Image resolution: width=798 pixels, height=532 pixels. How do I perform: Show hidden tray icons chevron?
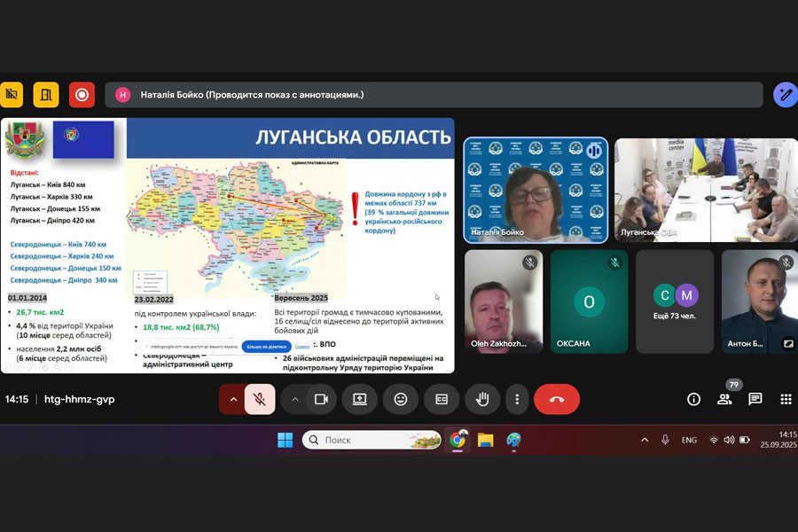click(645, 440)
